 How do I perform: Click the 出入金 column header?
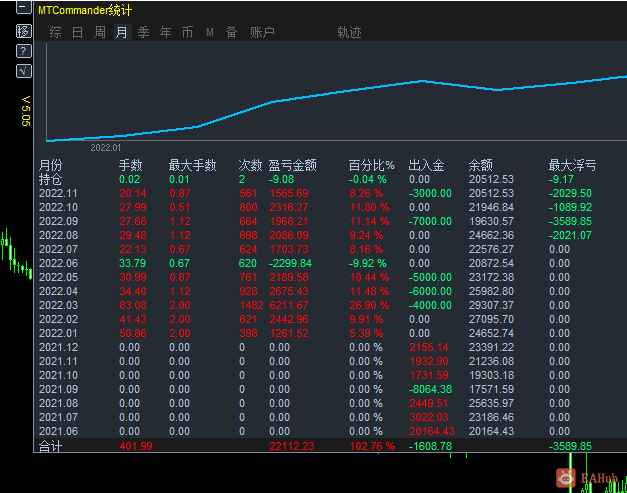click(426, 165)
